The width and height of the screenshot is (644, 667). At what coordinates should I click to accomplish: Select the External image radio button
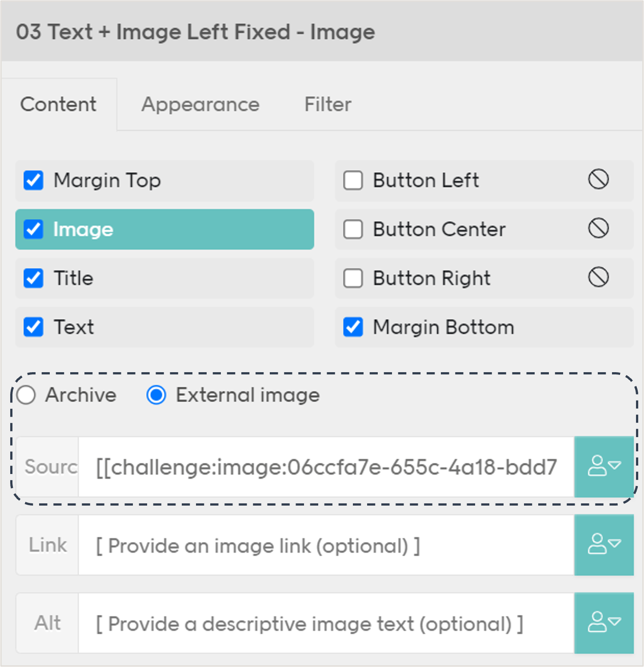[x=156, y=395]
